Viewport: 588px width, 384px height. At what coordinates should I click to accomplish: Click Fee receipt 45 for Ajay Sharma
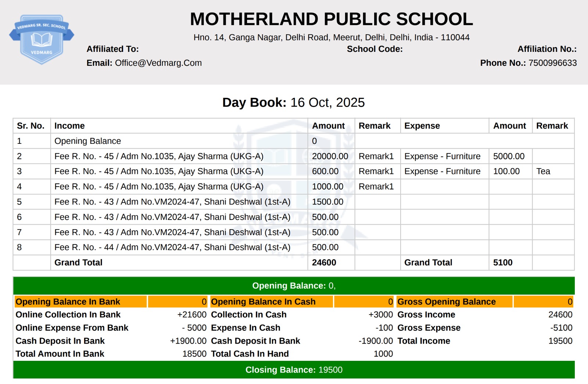coord(159,156)
